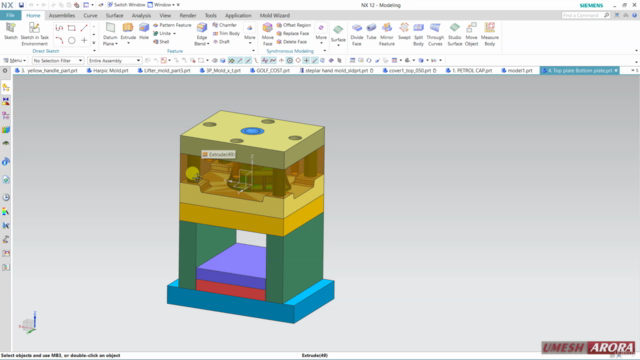Close the Top plate Bottom plate.prt tab
Viewport: 640px width, 360px height.
pyautogui.click(x=616, y=71)
